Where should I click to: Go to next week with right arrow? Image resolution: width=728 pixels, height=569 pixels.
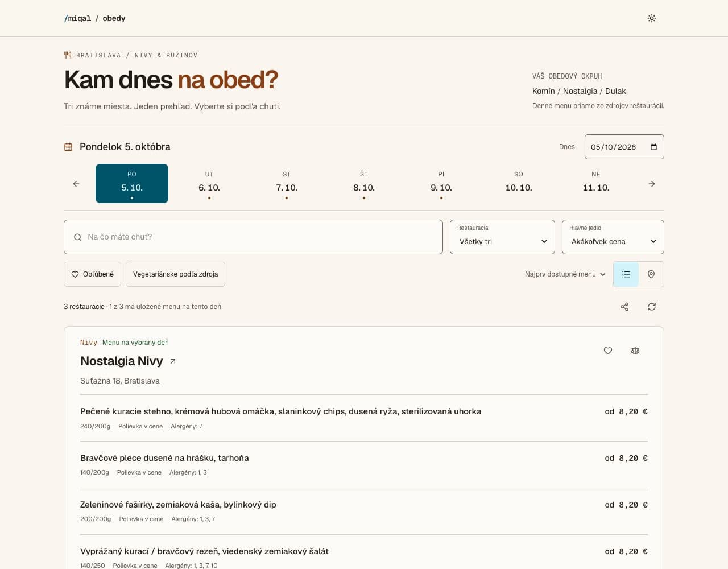pyautogui.click(x=652, y=184)
